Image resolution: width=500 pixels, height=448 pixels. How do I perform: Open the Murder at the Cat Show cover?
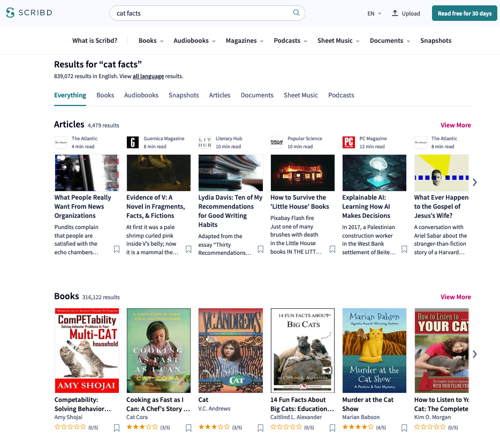374,351
